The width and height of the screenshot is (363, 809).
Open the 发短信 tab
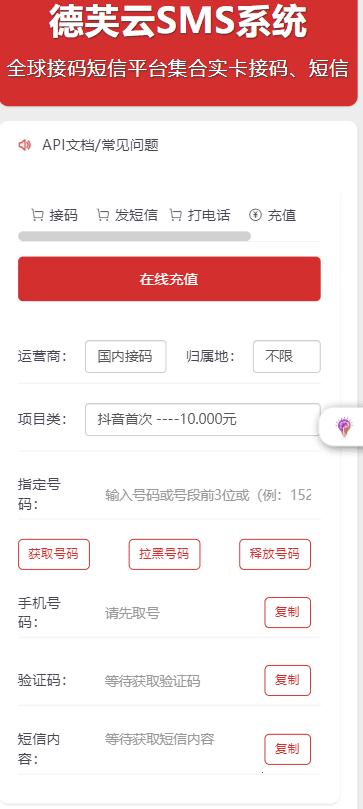click(127, 215)
